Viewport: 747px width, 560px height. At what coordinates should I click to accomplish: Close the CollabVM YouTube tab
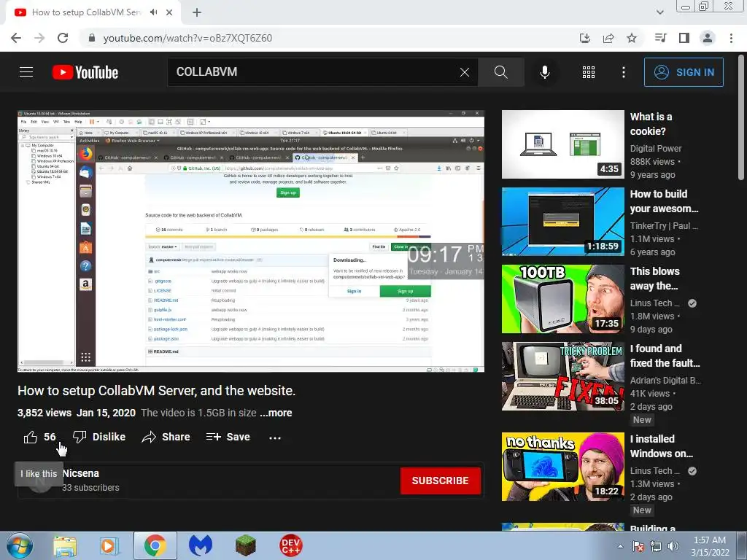point(169,12)
